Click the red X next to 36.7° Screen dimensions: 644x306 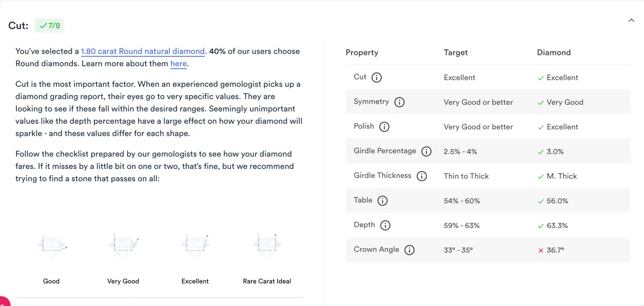[x=540, y=250]
